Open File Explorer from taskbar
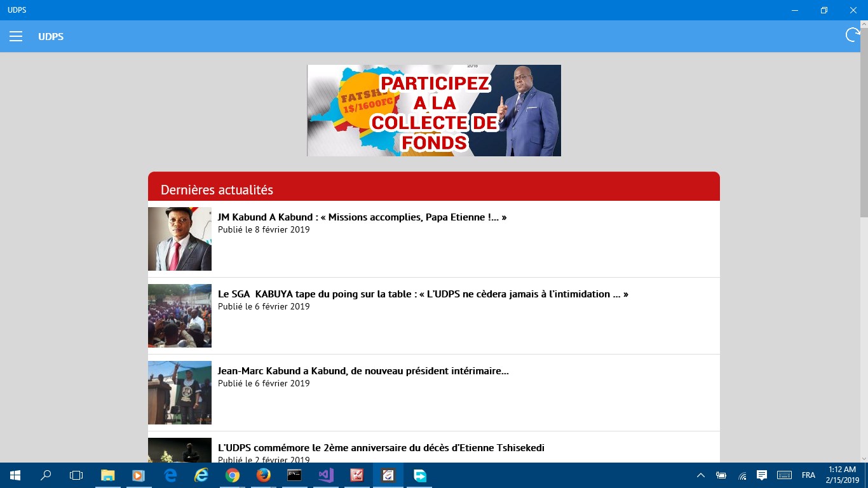The width and height of the screenshot is (868, 488). (x=107, y=475)
